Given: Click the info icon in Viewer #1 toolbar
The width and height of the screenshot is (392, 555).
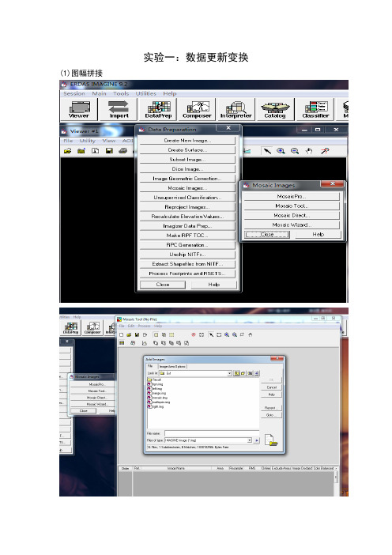Looking at the screenshot, I should [x=95, y=151].
